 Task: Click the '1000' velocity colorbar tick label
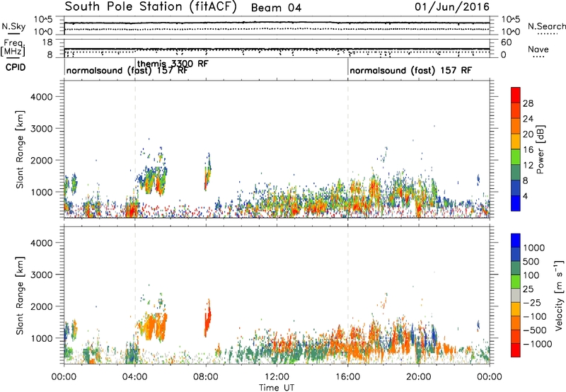click(x=534, y=248)
